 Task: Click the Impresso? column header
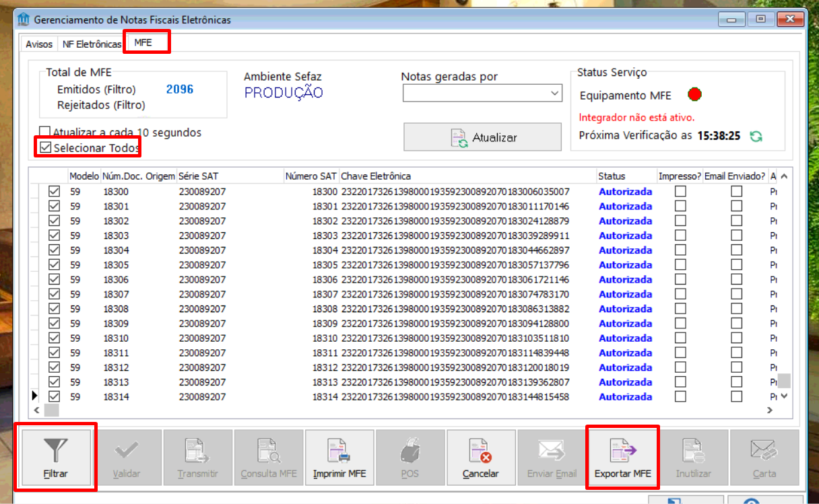pyautogui.click(x=680, y=176)
